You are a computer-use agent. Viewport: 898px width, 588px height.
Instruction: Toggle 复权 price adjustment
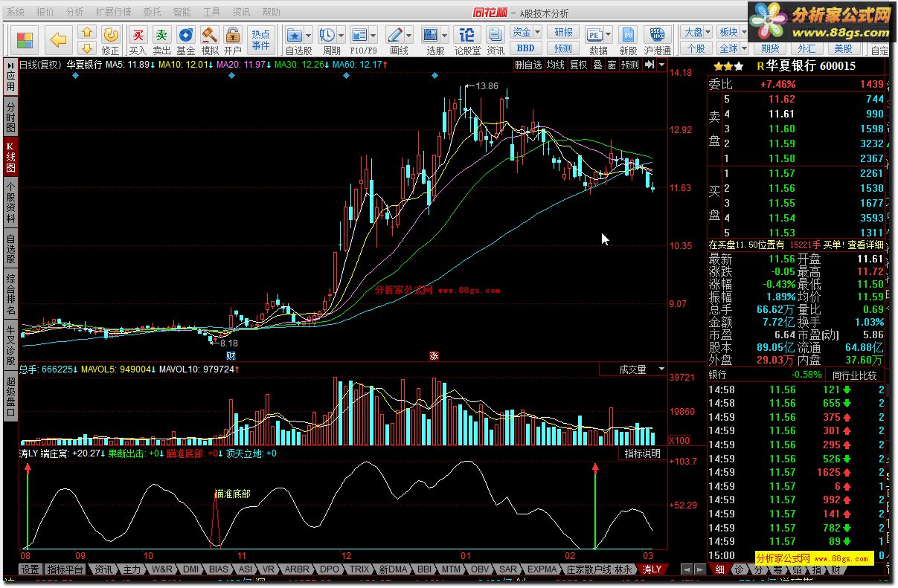pyautogui.click(x=578, y=65)
